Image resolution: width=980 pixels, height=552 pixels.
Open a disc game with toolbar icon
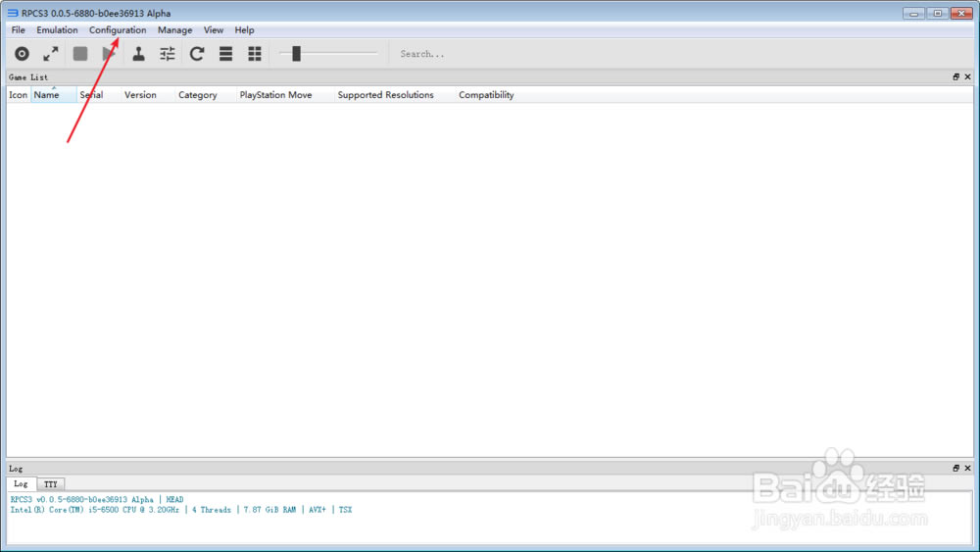[x=22, y=54]
